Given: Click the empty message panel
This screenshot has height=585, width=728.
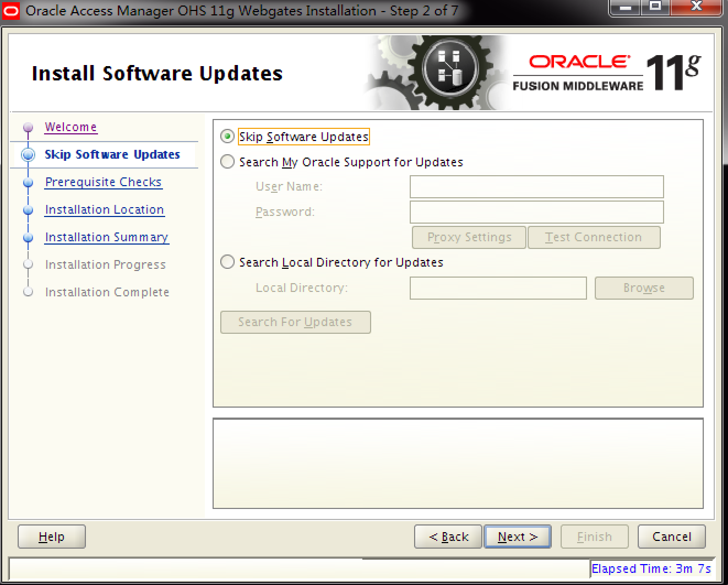Looking at the screenshot, I should point(458,463).
